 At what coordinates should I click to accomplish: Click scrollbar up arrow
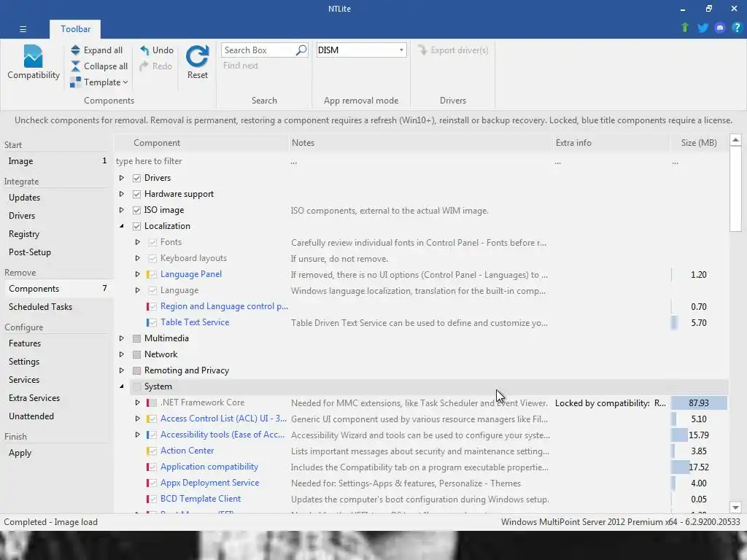click(x=735, y=140)
